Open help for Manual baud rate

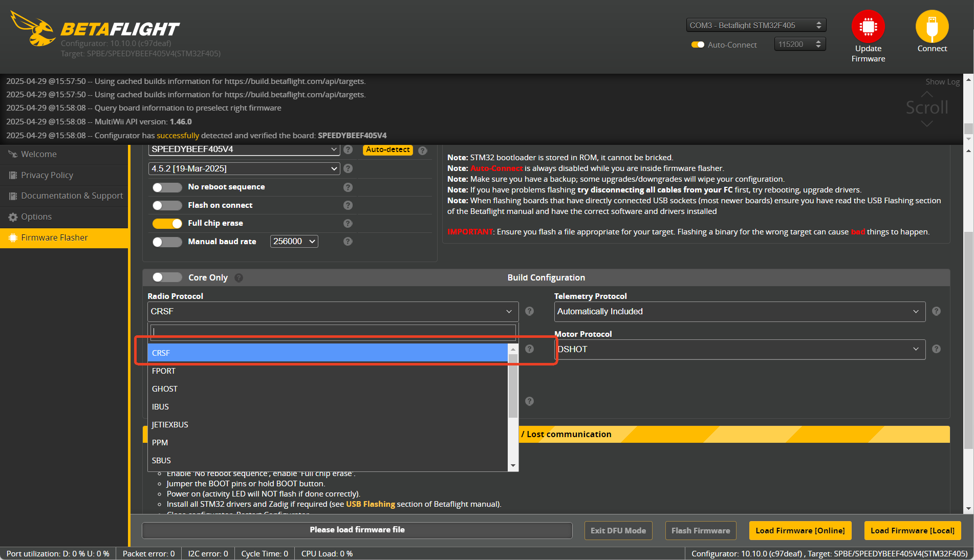348,241
